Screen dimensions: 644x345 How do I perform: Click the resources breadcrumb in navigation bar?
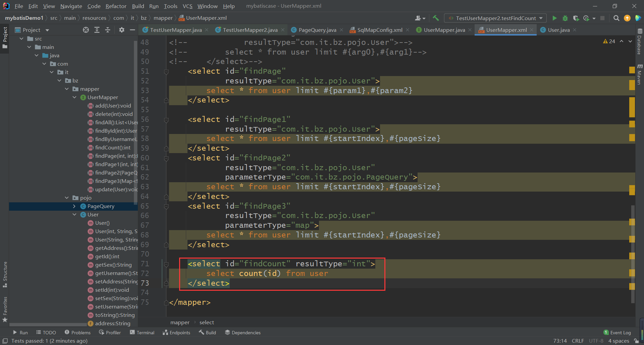click(x=94, y=18)
